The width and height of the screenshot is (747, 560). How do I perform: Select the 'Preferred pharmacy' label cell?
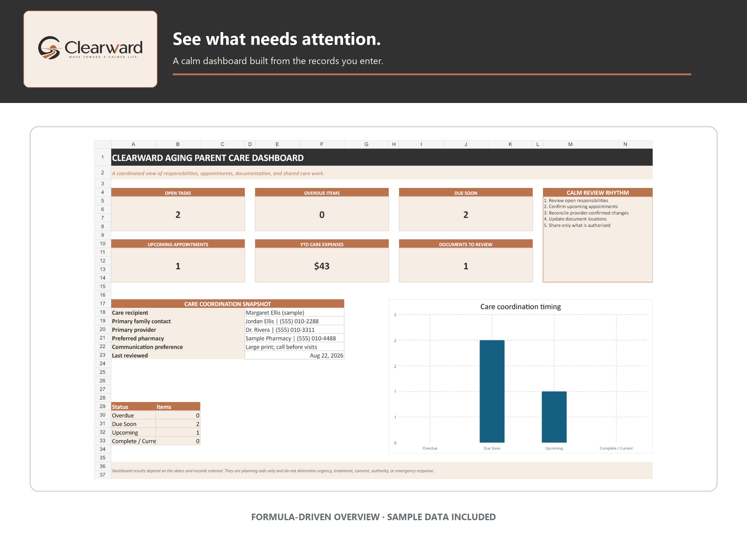[178, 338]
